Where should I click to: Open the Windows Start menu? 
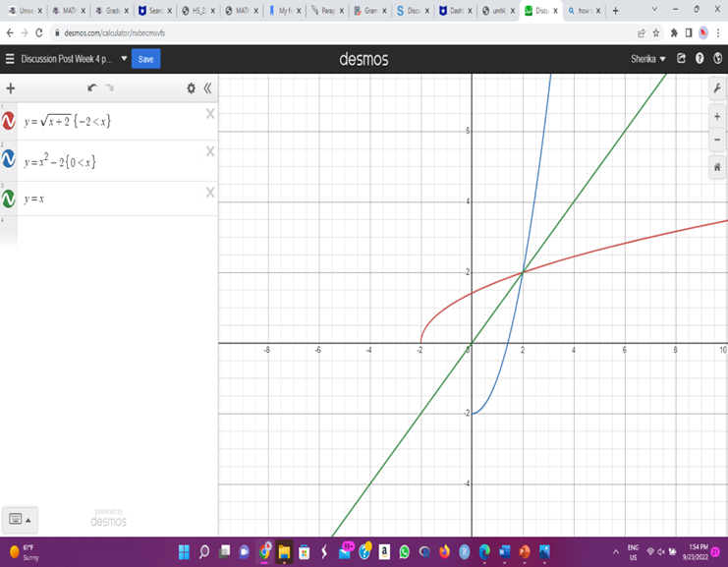tap(184, 551)
